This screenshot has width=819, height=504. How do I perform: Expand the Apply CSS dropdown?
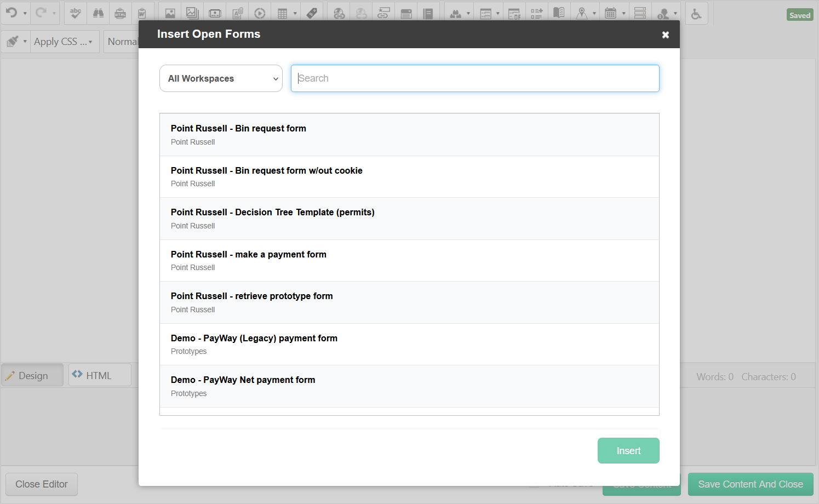click(64, 41)
